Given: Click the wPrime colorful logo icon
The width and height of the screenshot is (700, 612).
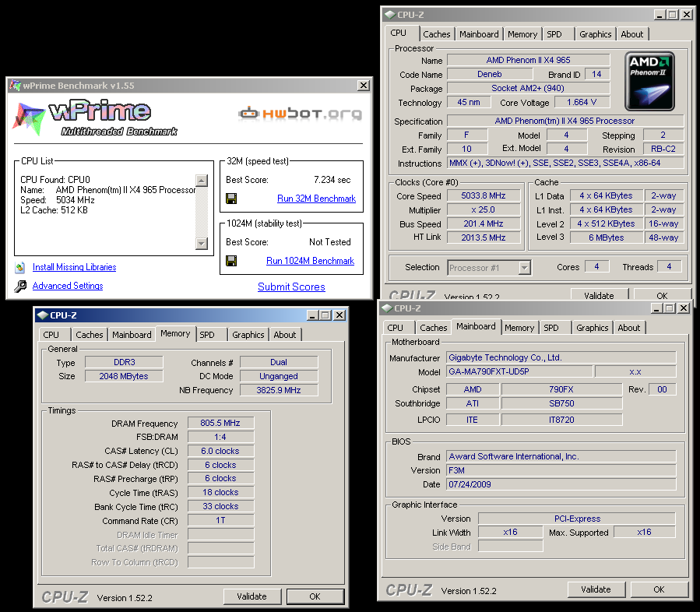Looking at the screenshot, I should click(29, 119).
